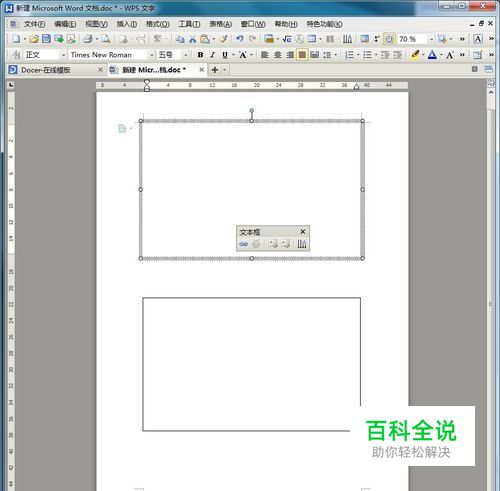Paste with the clipboard icon

pos(205,39)
